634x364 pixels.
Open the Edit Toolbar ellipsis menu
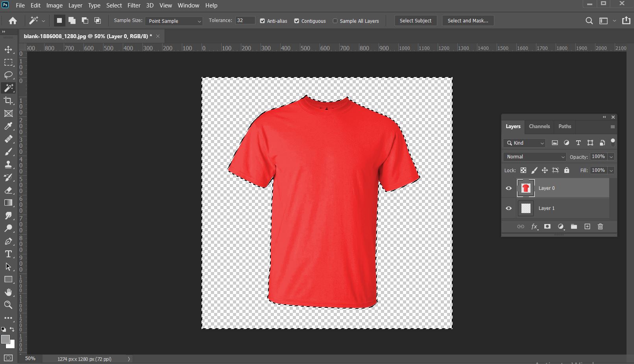tap(8, 318)
